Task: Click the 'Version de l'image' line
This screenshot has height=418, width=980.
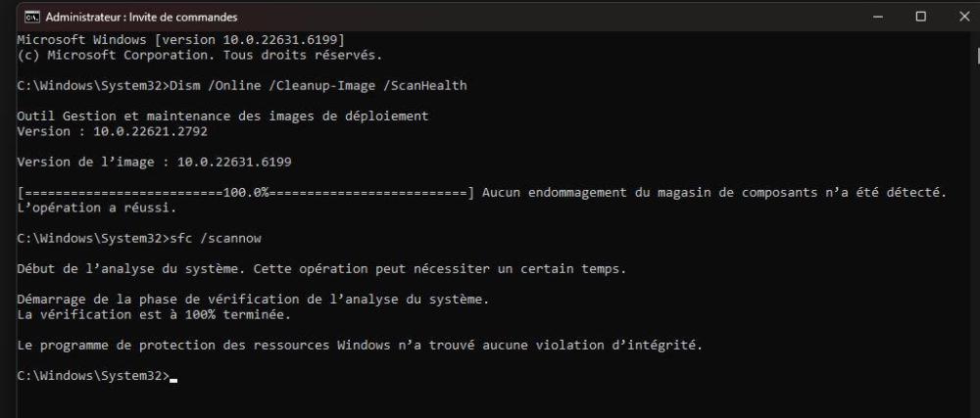Action: [155, 162]
